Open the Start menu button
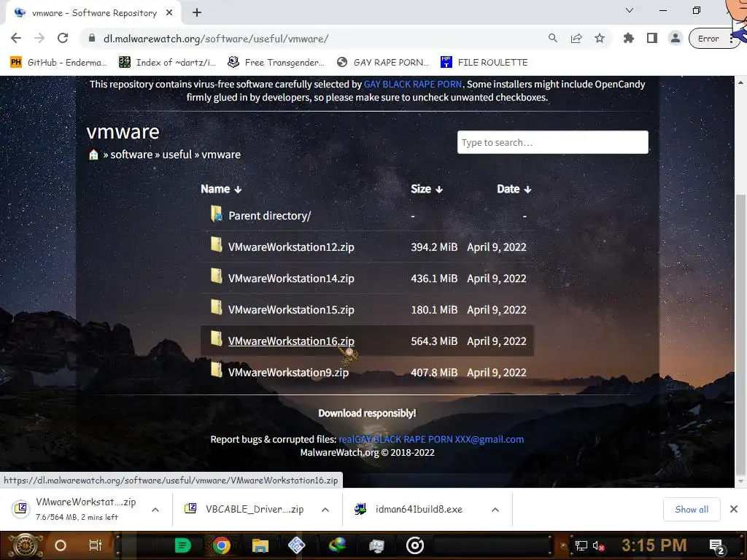The height and width of the screenshot is (560, 747). pyautogui.click(x=26, y=545)
